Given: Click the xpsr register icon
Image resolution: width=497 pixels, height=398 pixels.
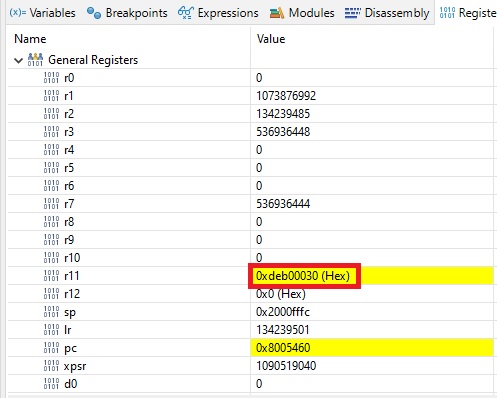Looking at the screenshot, I should (x=51, y=366).
